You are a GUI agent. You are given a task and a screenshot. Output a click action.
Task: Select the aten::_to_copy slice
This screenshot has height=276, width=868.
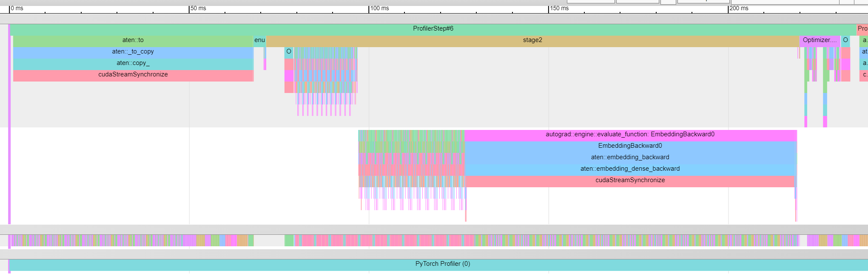coord(133,52)
